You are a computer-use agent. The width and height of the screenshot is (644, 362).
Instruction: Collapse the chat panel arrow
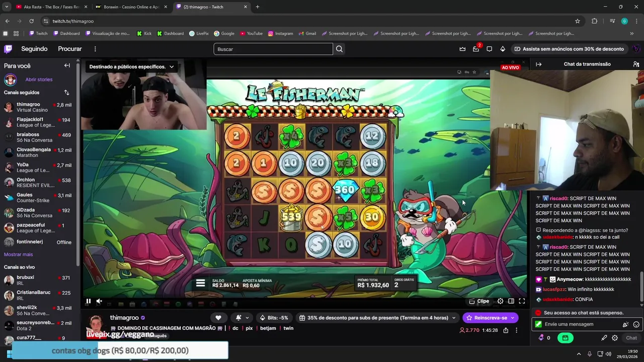tap(538, 64)
